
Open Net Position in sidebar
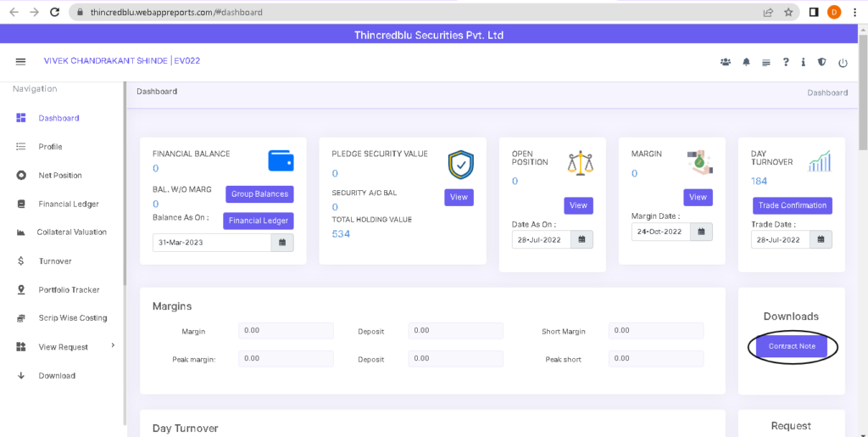point(60,176)
